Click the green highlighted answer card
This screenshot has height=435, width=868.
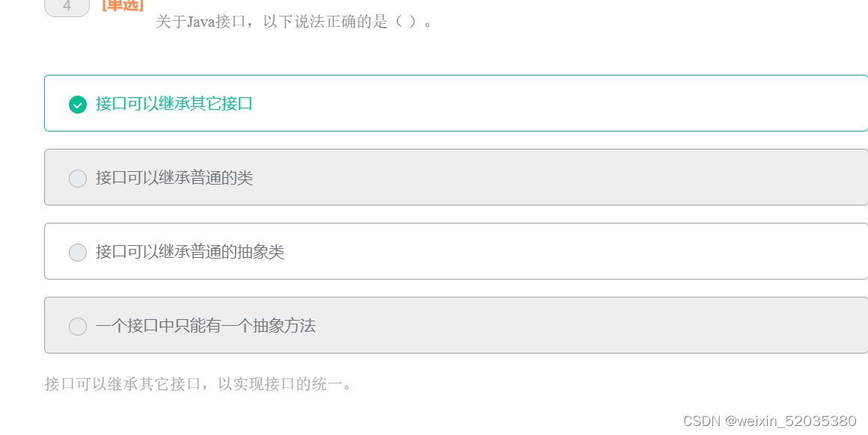tap(449, 103)
